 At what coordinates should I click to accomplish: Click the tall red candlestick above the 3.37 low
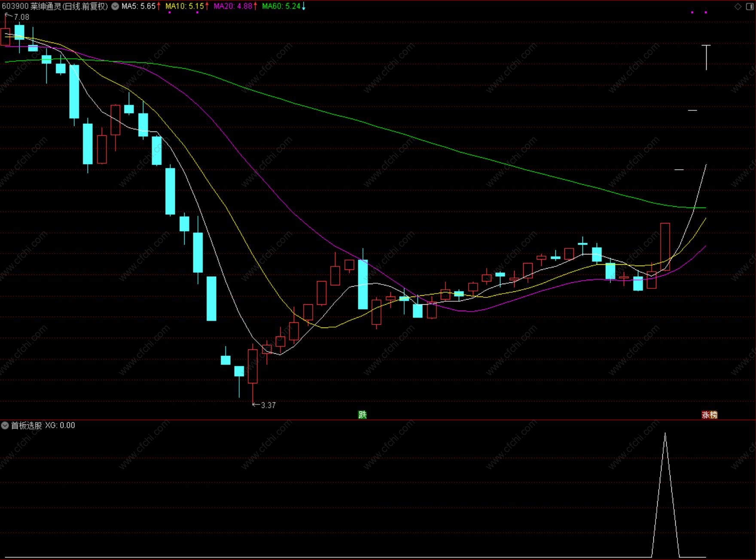253,366
